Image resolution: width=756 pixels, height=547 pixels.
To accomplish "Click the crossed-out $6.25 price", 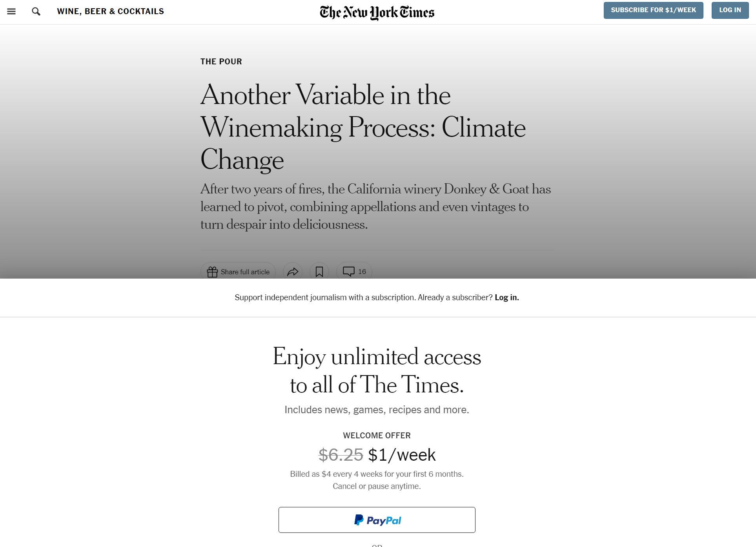I will tap(341, 455).
